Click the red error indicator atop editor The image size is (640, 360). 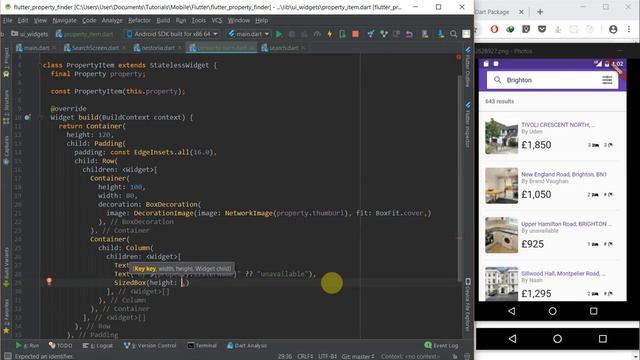458,57
